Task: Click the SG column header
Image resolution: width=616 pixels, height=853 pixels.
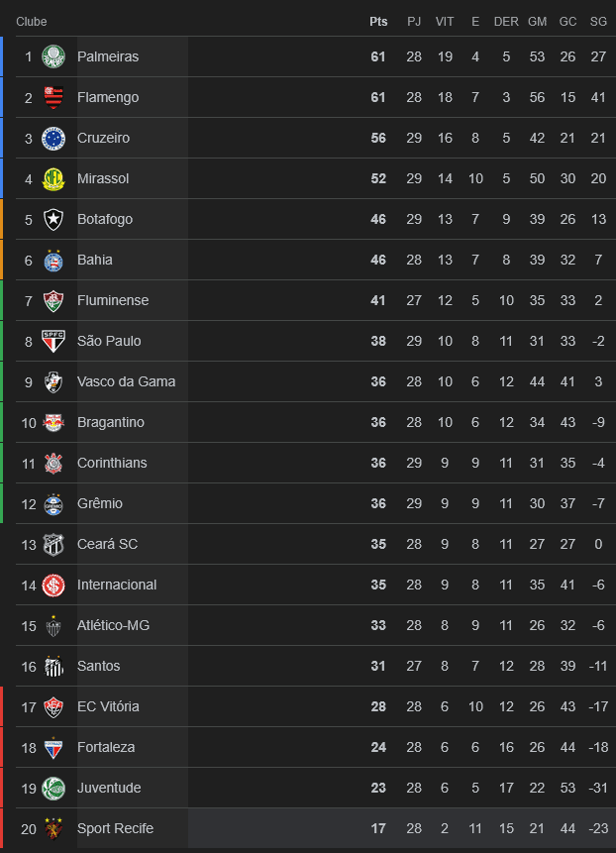Action: (598, 22)
